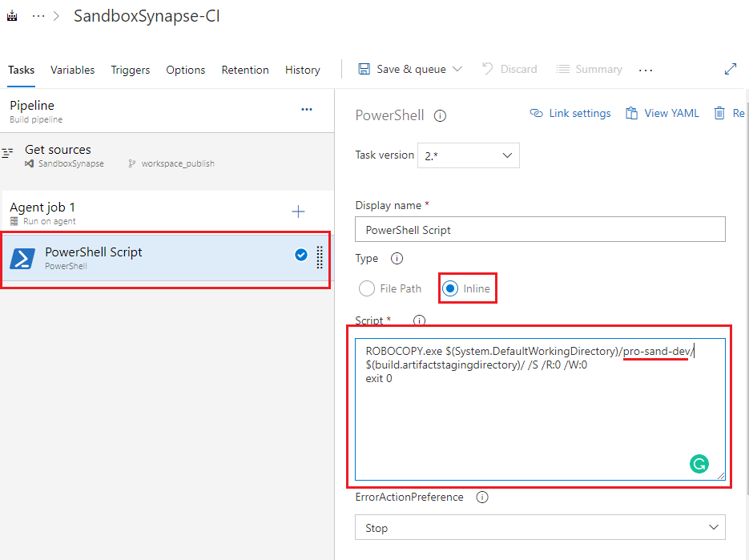Toggle the enabled checkmark on PowerShell Script task
The width and height of the screenshot is (749, 560).
(301, 254)
